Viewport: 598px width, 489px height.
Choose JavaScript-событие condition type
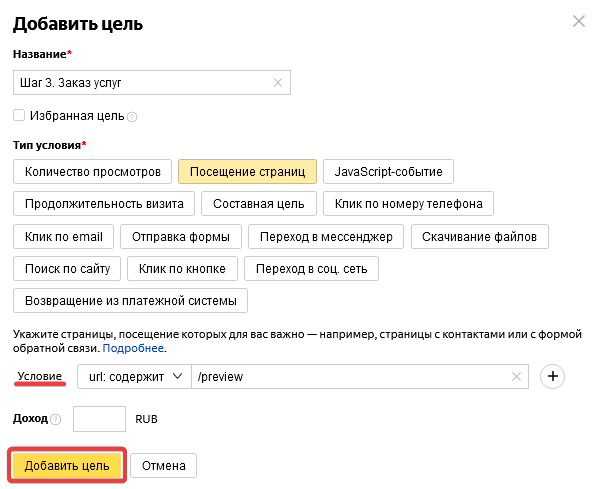pos(388,172)
